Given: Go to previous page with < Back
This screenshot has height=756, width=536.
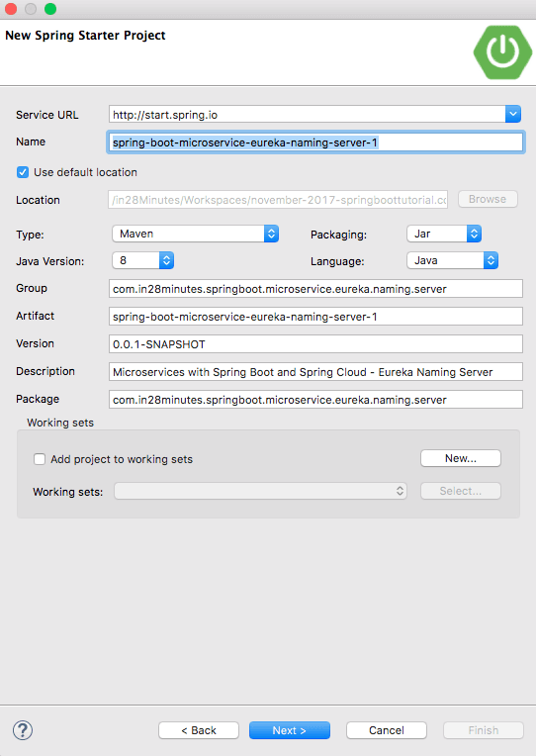Looking at the screenshot, I should 199,730.
